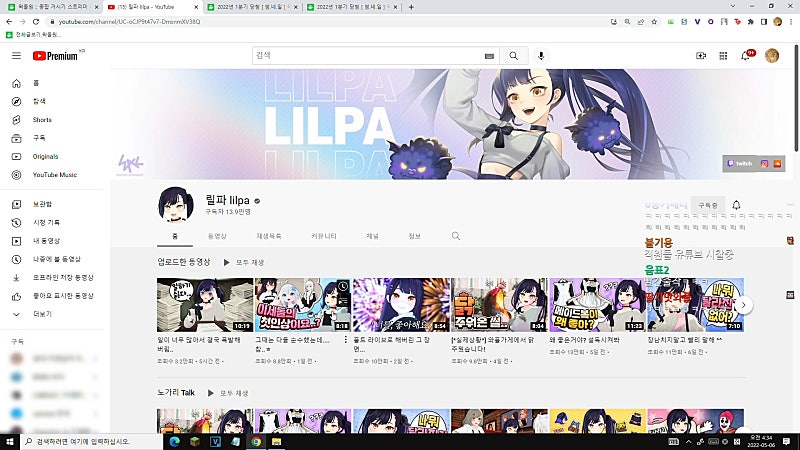Open the three-dot menu on second video
800x450 pixels.
[x=345, y=340]
